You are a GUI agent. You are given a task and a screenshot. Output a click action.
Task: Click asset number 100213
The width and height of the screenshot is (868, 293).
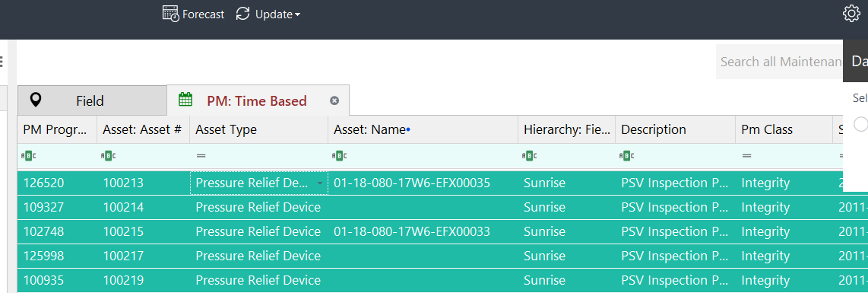123,183
